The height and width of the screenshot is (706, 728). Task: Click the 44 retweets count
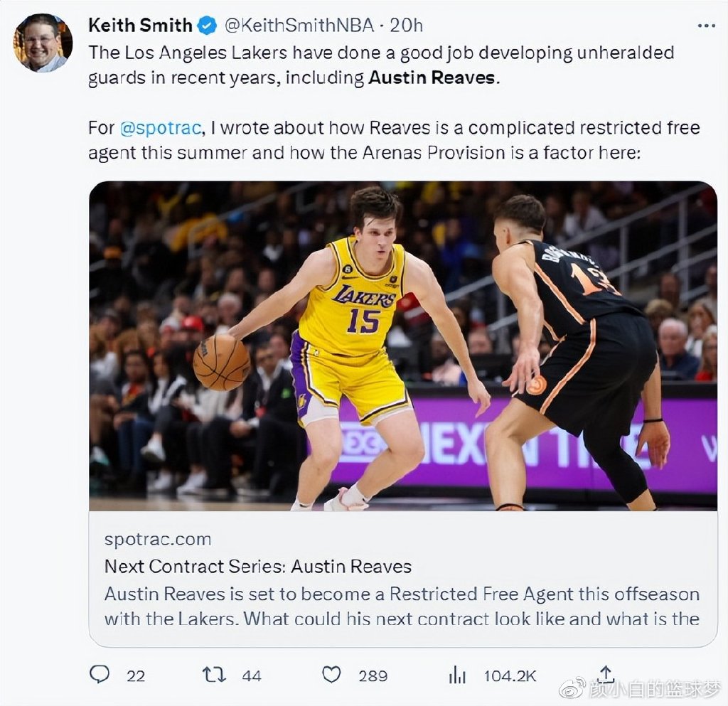pyautogui.click(x=252, y=675)
